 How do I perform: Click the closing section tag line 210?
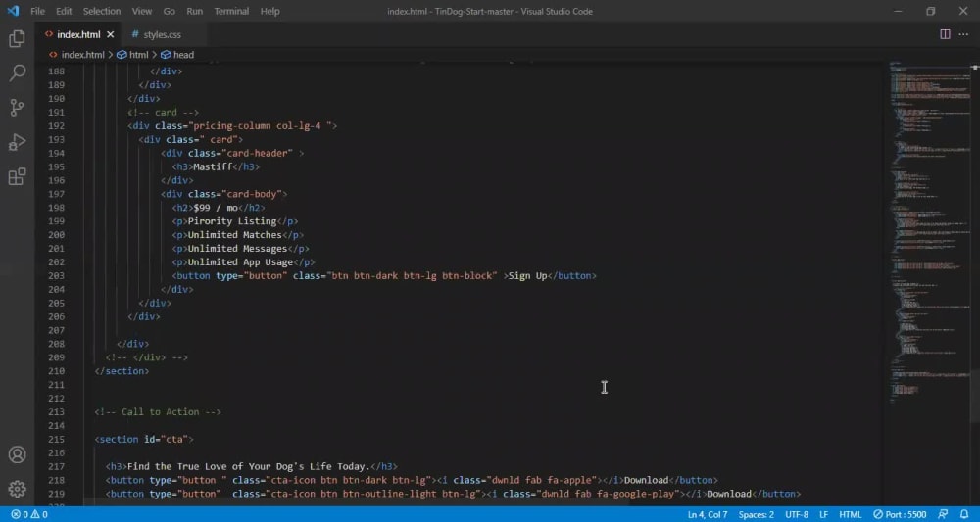coord(122,371)
